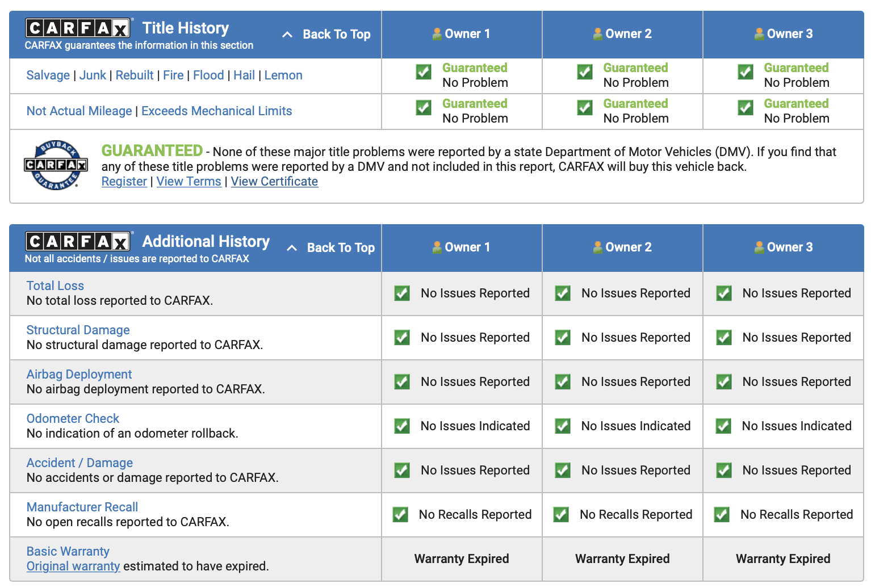
Task: Click Total Loss check mark for Owner 2
Action: pyautogui.click(x=563, y=293)
